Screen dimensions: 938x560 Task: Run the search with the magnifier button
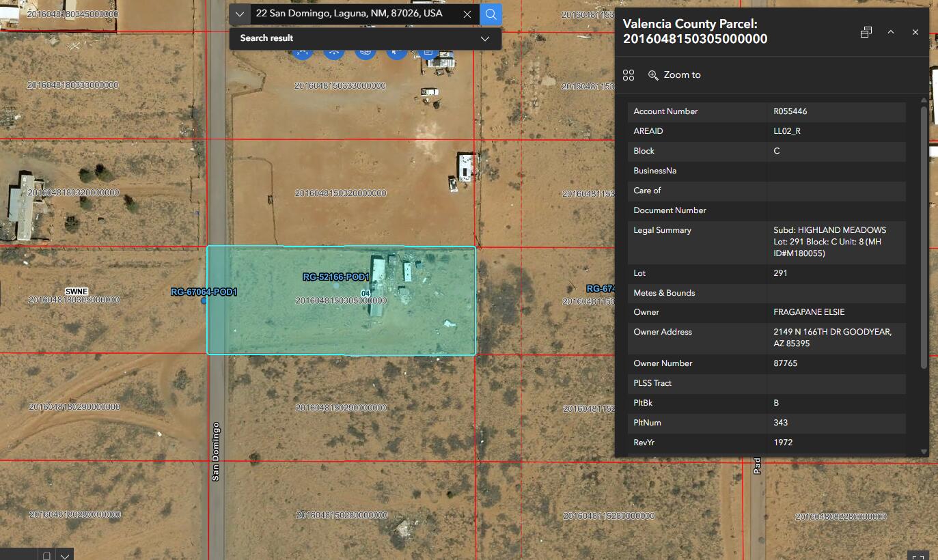click(x=491, y=14)
